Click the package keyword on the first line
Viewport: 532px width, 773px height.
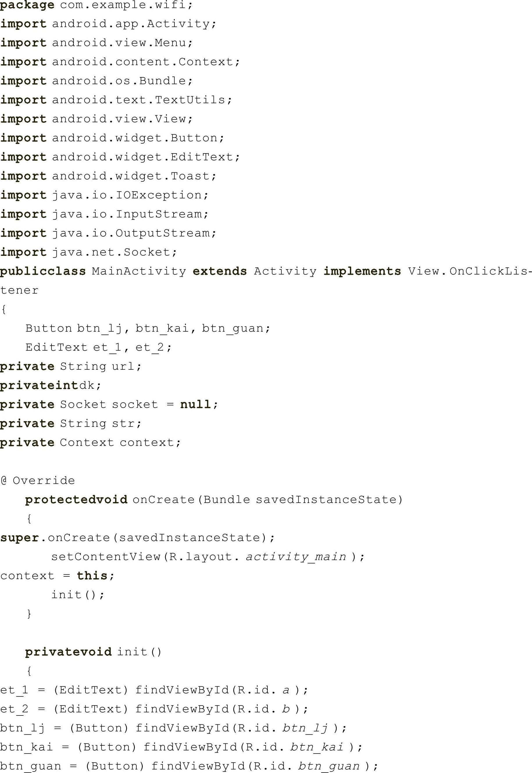pos(27,5)
